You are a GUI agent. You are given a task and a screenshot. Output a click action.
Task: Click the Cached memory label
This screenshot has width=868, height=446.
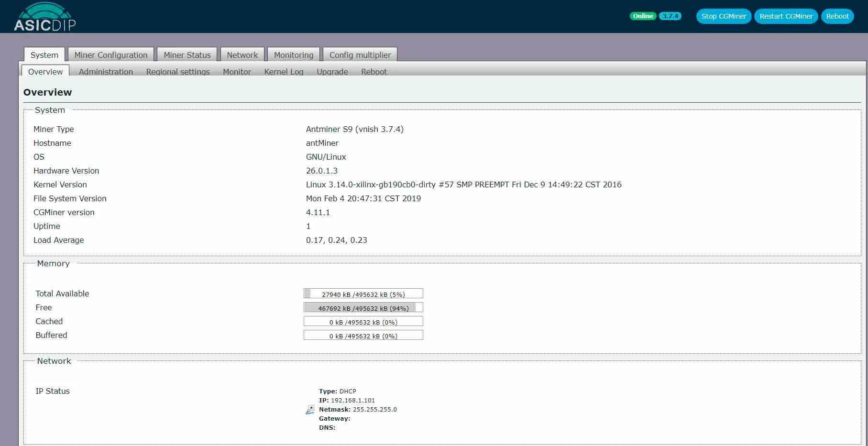click(x=49, y=321)
